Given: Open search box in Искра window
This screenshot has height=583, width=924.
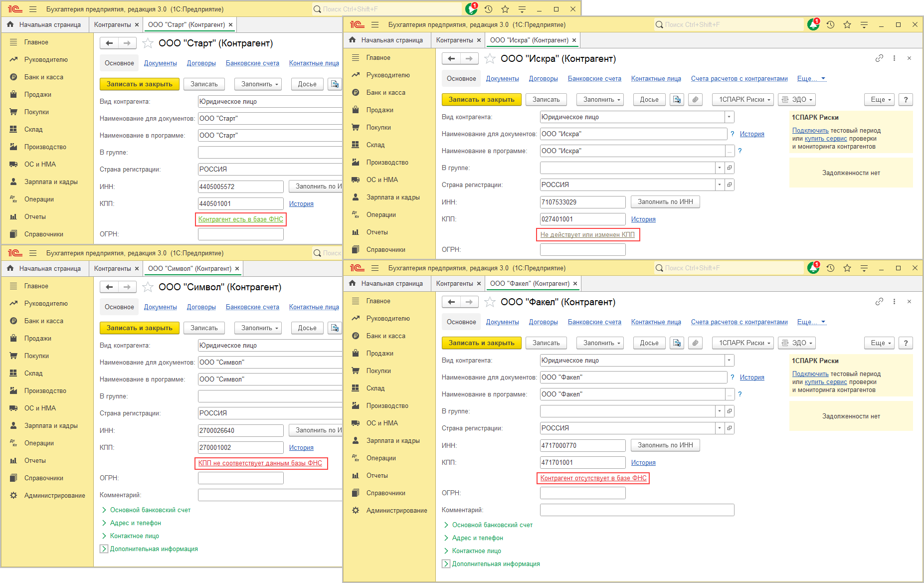Looking at the screenshot, I should [x=729, y=24].
